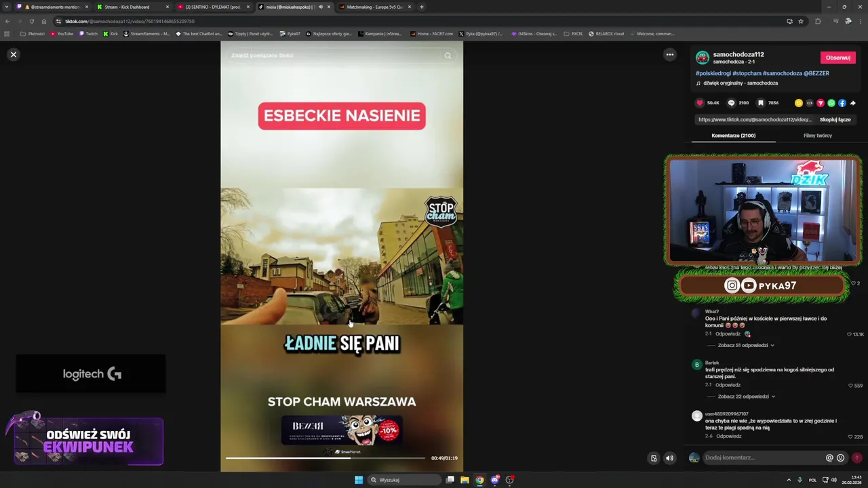Reload the page
Image resolution: width=868 pixels, height=488 pixels.
point(31,21)
